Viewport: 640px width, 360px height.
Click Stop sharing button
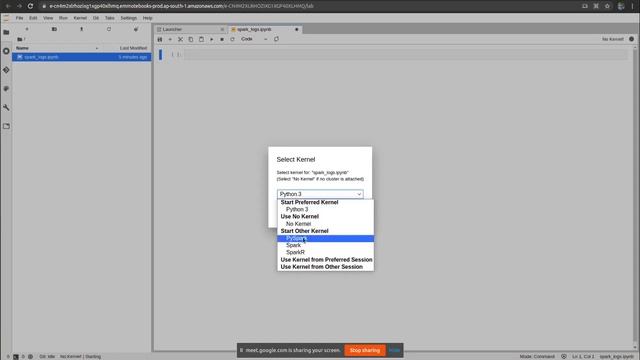(364, 350)
